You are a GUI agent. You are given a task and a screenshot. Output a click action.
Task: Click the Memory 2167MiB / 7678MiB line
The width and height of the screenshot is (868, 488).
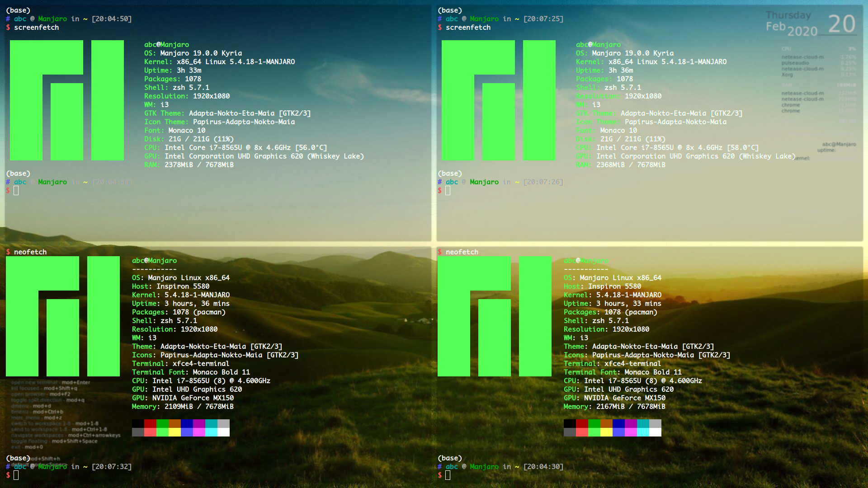(x=614, y=407)
